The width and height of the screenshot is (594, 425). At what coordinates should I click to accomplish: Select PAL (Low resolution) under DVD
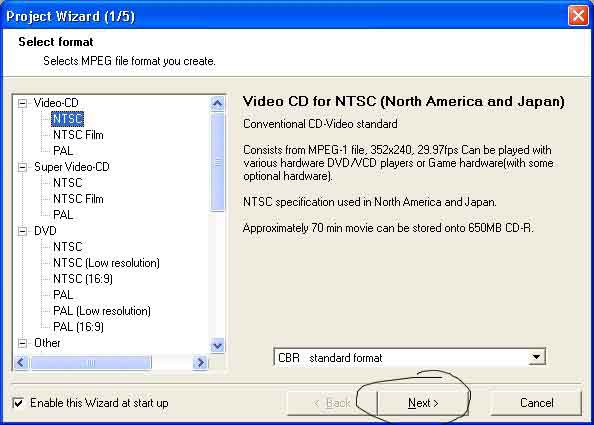click(102, 311)
